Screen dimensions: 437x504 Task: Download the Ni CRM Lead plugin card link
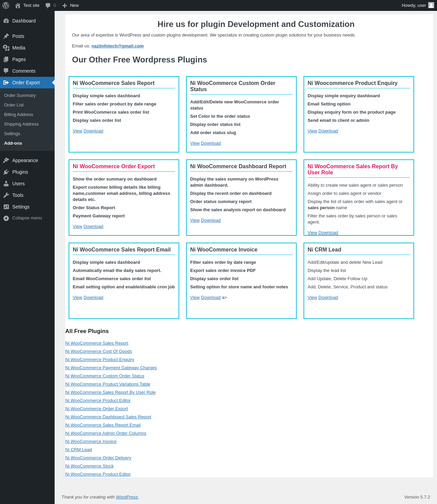click(x=328, y=298)
